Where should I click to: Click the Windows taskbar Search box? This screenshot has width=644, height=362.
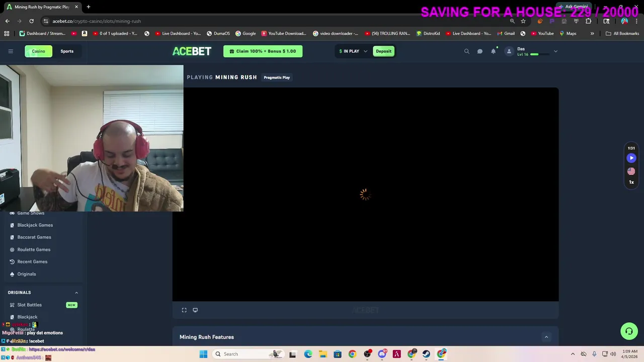[x=248, y=354]
